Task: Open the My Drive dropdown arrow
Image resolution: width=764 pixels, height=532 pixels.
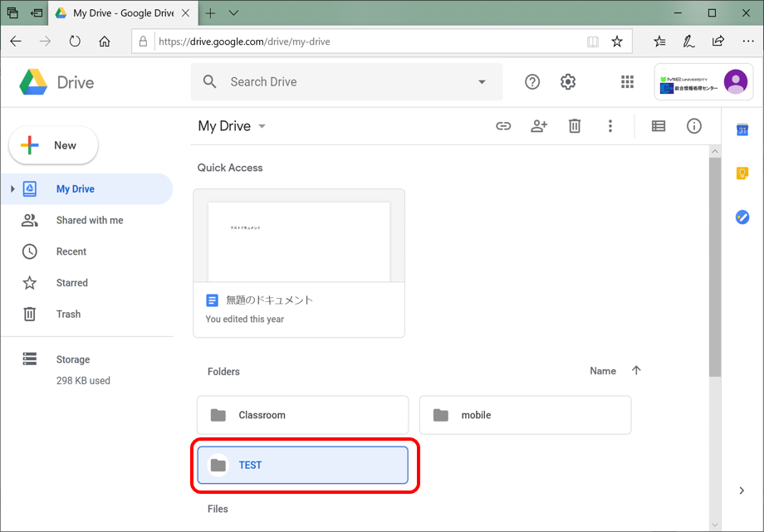Action: pyautogui.click(x=262, y=126)
